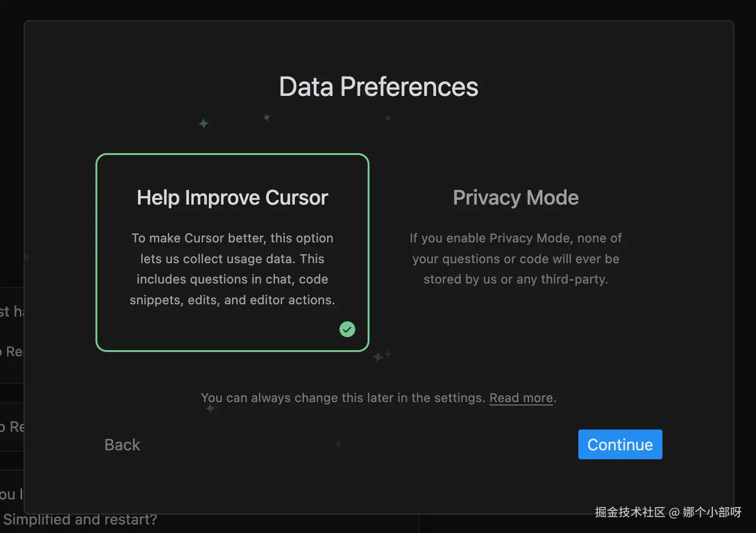Go Back to the previous step
The height and width of the screenshot is (533, 756).
point(122,445)
